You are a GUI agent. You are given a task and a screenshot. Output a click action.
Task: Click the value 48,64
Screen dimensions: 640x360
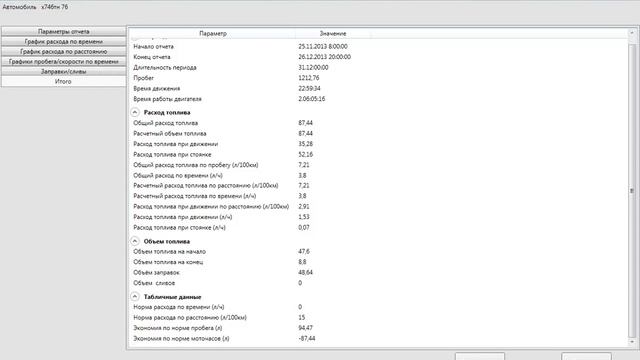tap(306, 273)
